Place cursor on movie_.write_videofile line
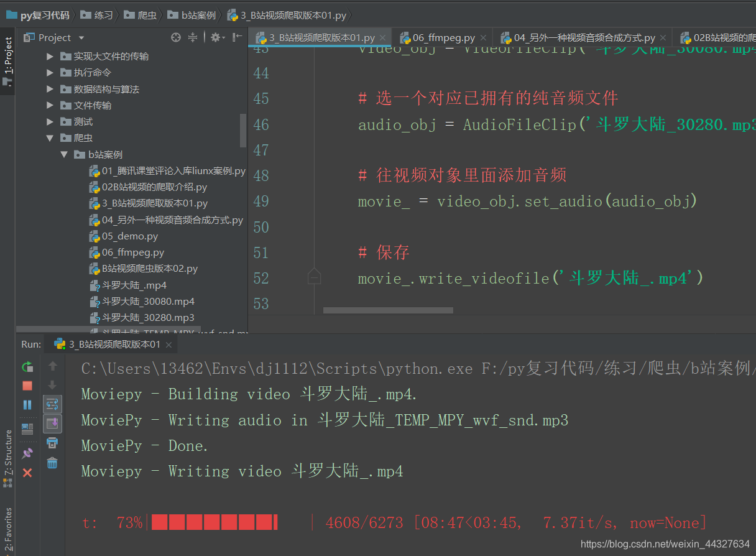The width and height of the screenshot is (756, 556). 530,278
